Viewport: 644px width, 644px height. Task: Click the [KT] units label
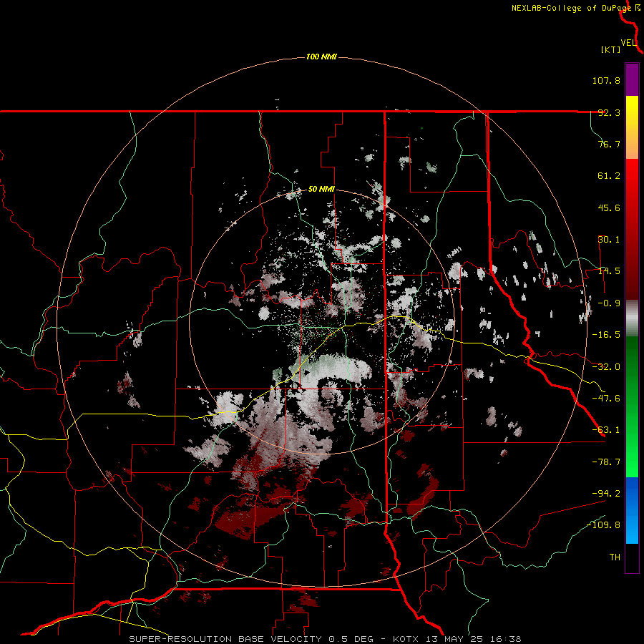click(611, 49)
